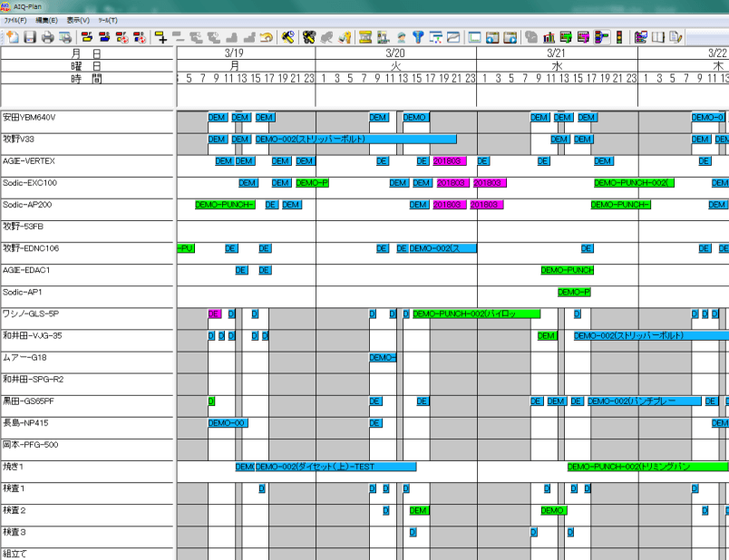Click the new document toolbar icon
Viewport: 729px width, 560px height.
(x=13, y=37)
